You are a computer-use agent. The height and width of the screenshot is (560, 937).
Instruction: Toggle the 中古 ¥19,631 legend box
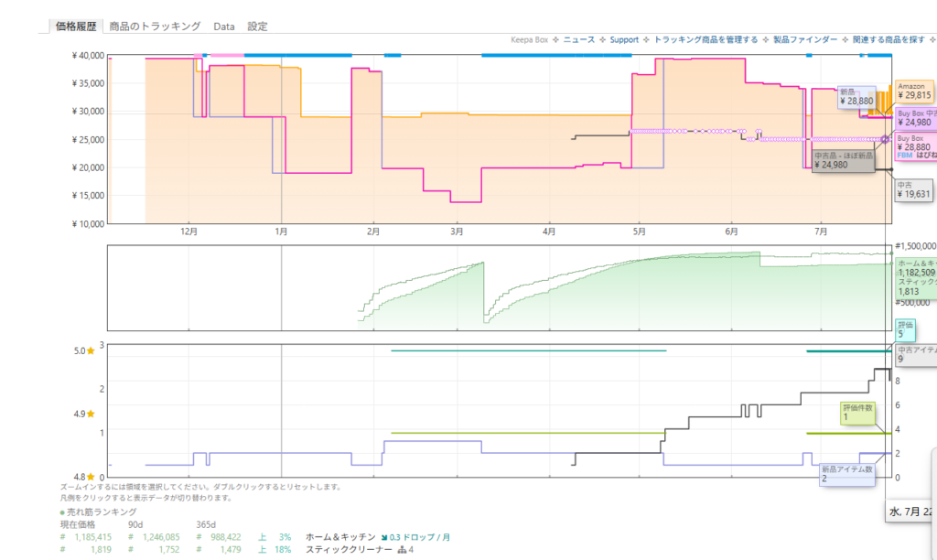tap(914, 190)
